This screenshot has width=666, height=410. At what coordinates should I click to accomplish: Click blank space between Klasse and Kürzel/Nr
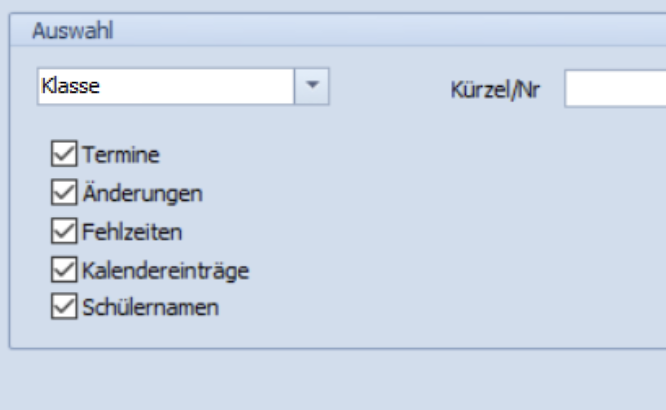(x=389, y=87)
